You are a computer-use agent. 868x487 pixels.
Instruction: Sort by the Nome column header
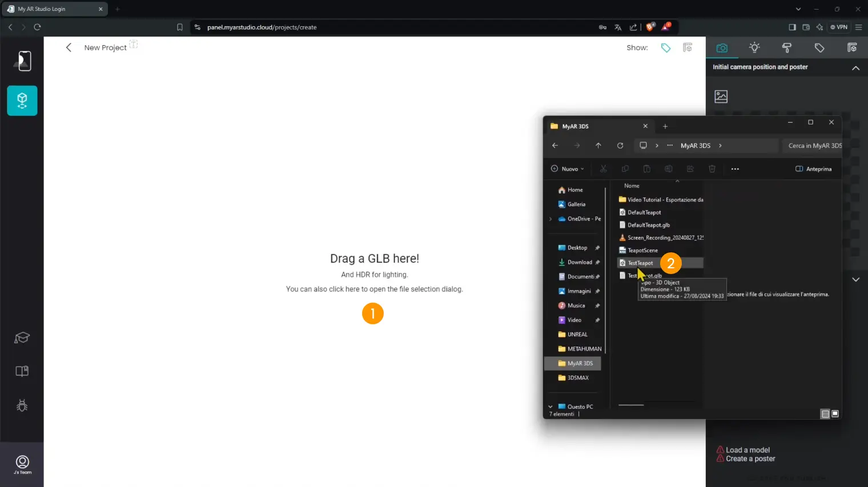pyautogui.click(x=632, y=186)
